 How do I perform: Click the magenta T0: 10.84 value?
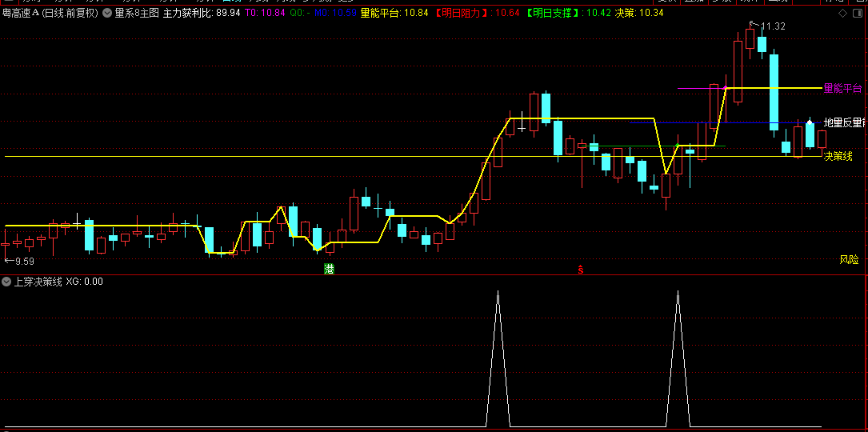pyautogui.click(x=265, y=13)
